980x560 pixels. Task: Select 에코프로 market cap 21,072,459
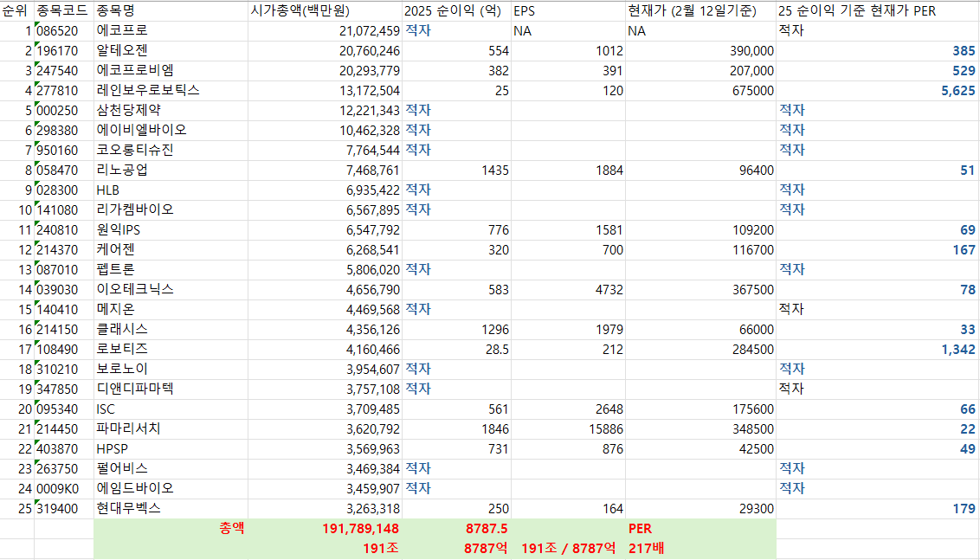[325, 30]
